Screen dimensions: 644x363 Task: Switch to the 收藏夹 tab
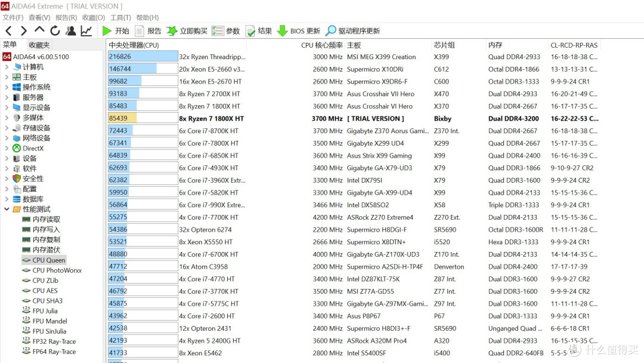click(39, 45)
